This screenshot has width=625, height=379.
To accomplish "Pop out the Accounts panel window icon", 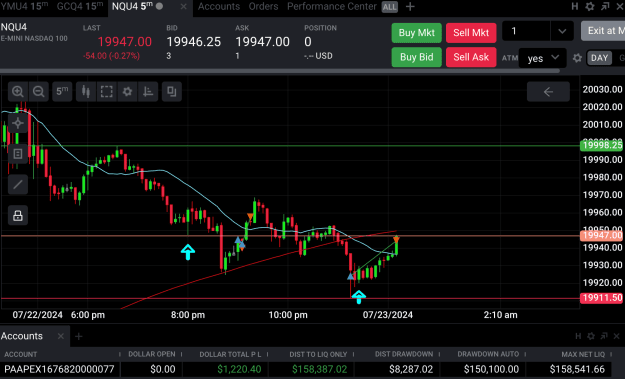I will 604,336.
